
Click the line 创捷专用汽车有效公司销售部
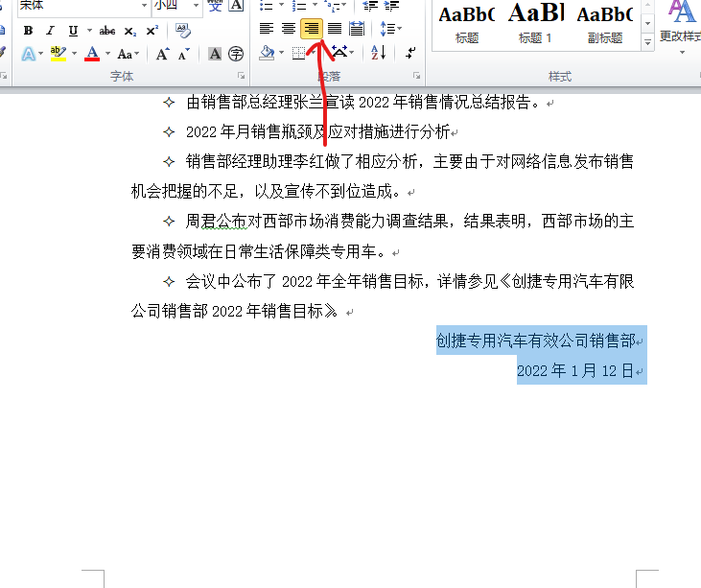click(536, 341)
